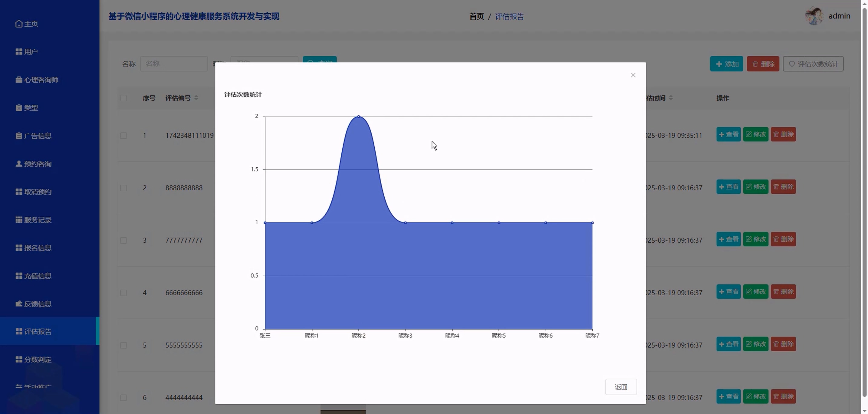Sort by 评估时间 column arrows

click(x=671, y=98)
